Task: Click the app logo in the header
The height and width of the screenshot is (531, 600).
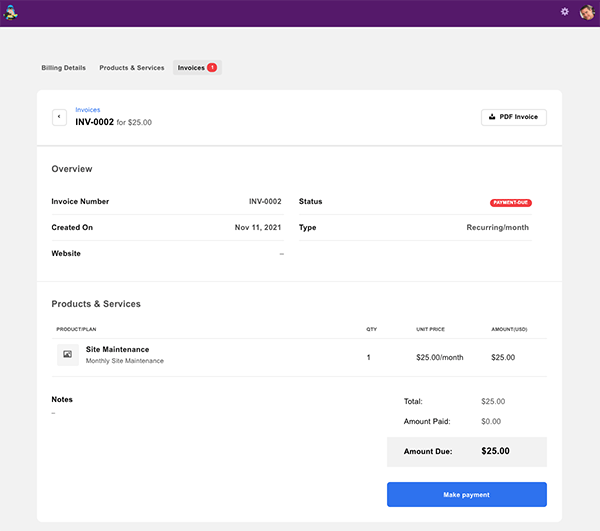Action: pyautogui.click(x=13, y=12)
